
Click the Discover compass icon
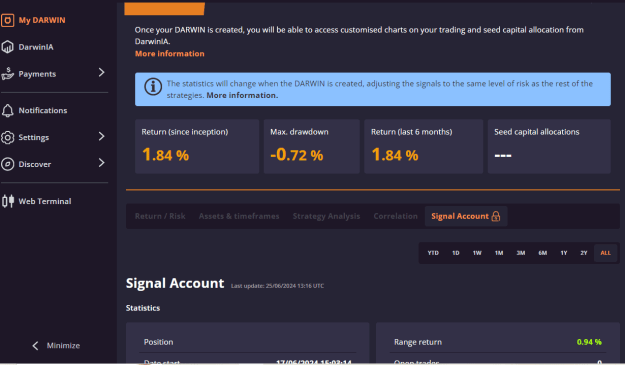tap(7, 164)
